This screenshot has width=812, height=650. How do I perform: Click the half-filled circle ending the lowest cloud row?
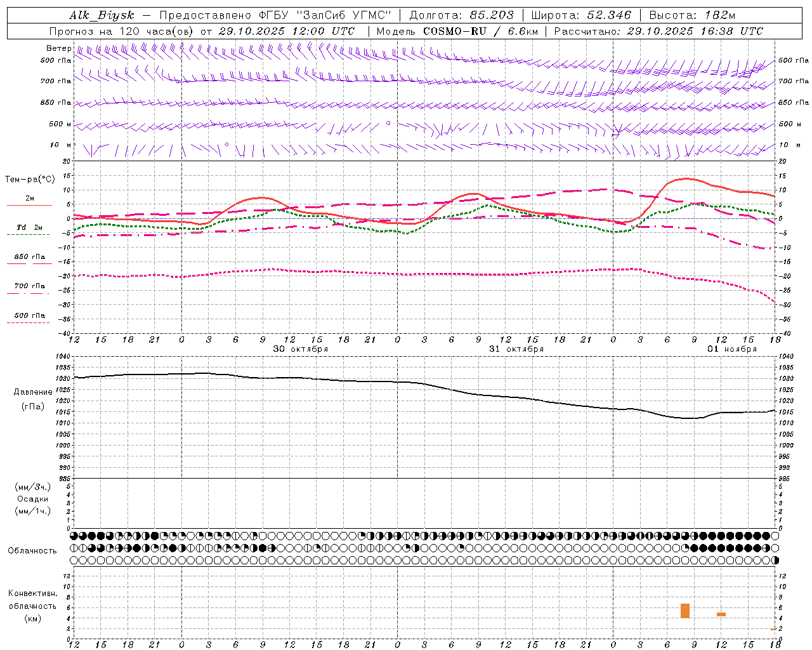[775, 560]
